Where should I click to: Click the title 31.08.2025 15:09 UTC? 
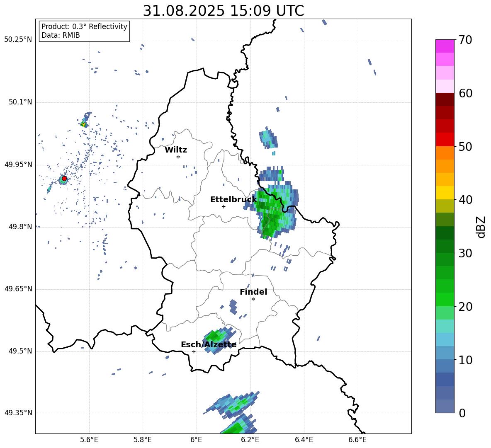click(223, 11)
